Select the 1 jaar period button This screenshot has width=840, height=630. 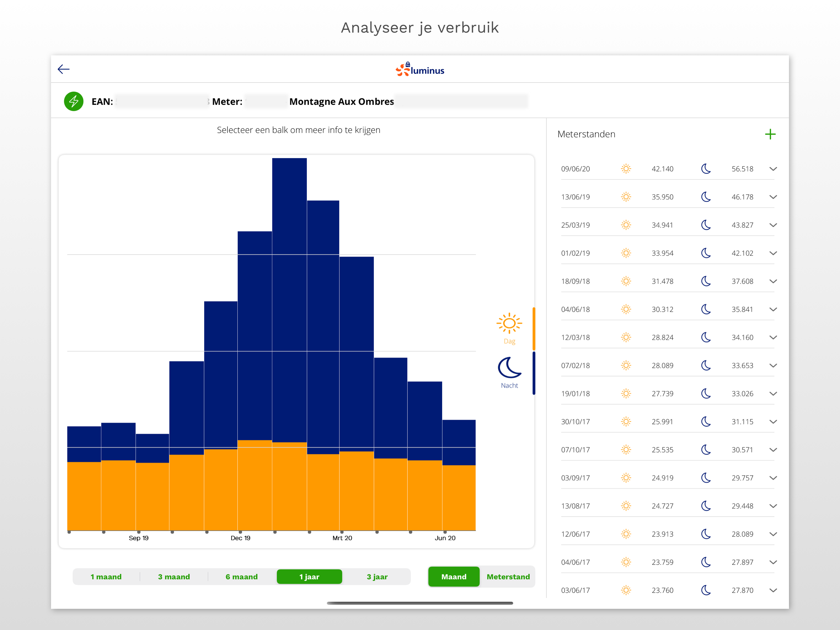tap(309, 576)
